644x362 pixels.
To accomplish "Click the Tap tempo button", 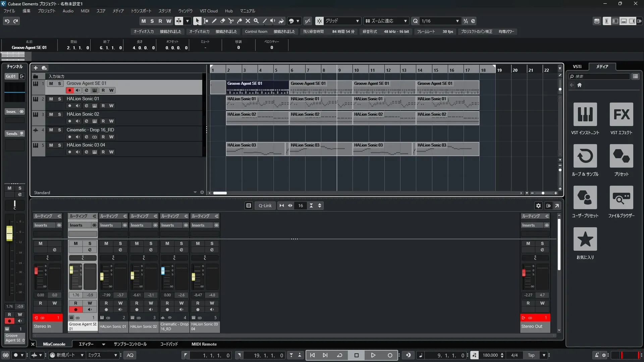I will click(x=531, y=355).
